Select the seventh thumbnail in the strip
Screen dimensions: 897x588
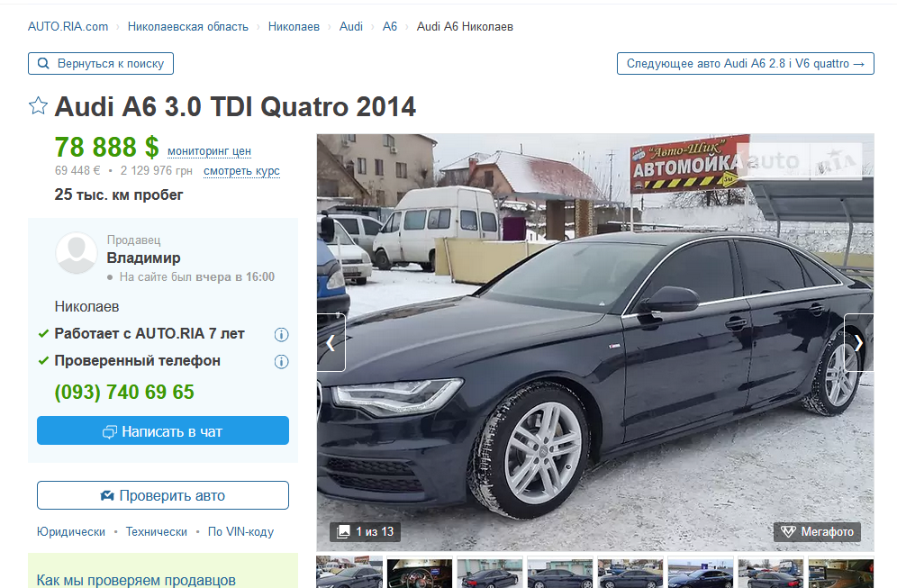pos(771,572)
